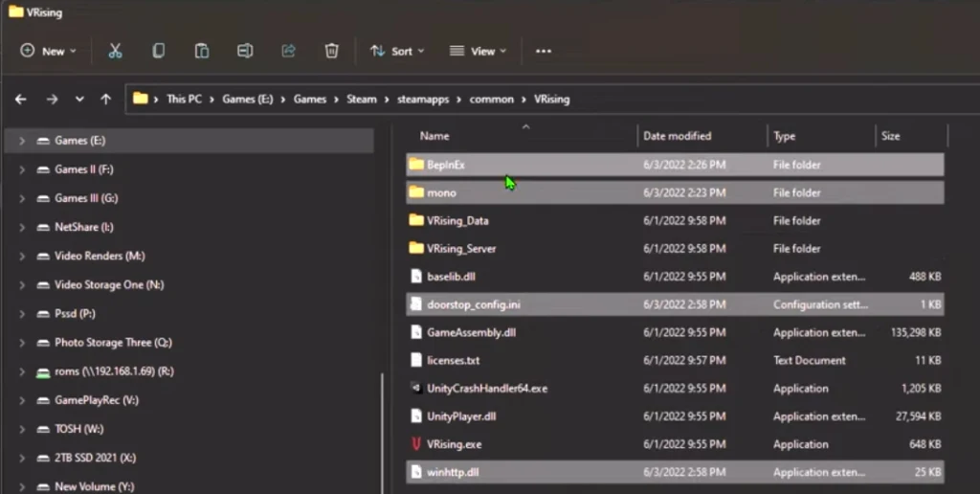
Task: Select the VRising_Server folder
Action: pos(675,249)
